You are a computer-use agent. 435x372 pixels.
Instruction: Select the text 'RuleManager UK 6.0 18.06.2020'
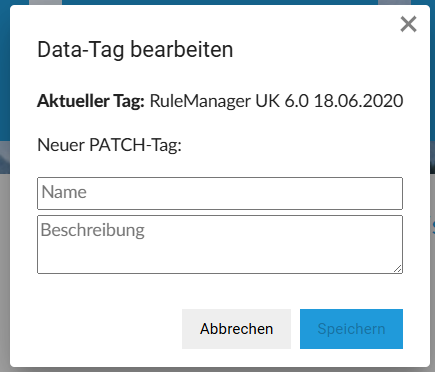click(x=276, y=101)
